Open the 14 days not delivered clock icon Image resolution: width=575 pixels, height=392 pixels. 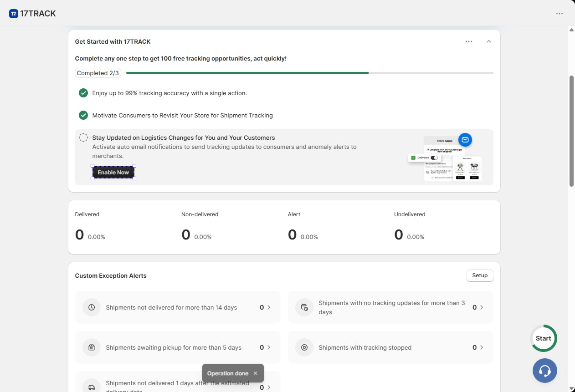(x=92, y=307)
